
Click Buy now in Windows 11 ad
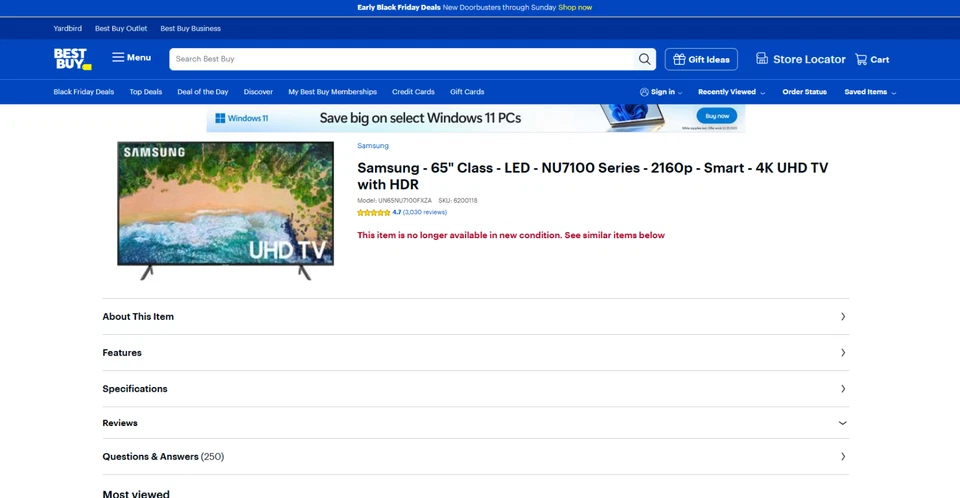coord(717,116)
